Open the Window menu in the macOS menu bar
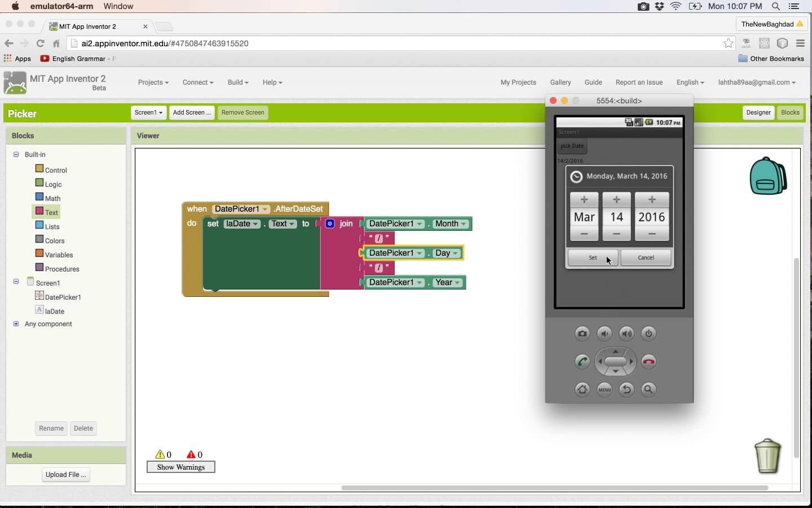Viewport: 812px width, 508px height. tap(118, 6)
